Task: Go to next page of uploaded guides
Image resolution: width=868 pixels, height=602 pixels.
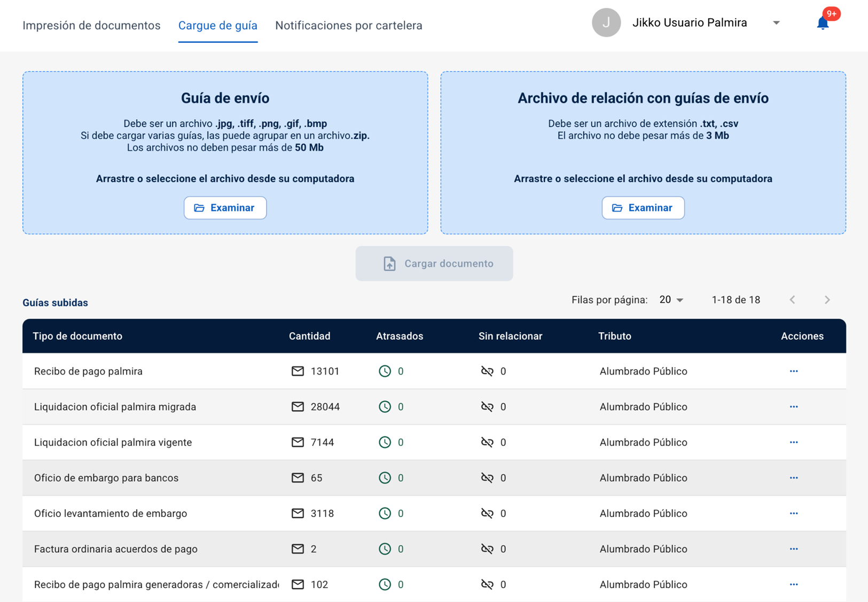Action: [x=827, y=300]
